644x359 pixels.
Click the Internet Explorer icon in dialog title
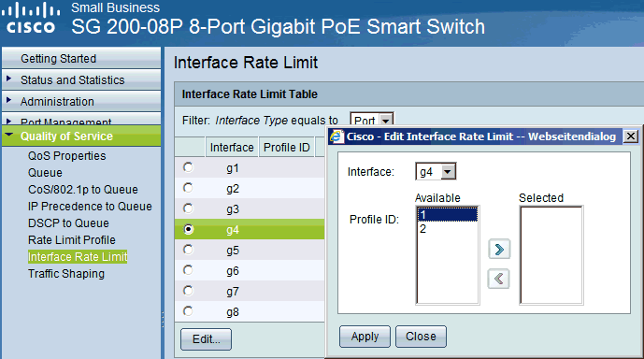pos(336,136)
